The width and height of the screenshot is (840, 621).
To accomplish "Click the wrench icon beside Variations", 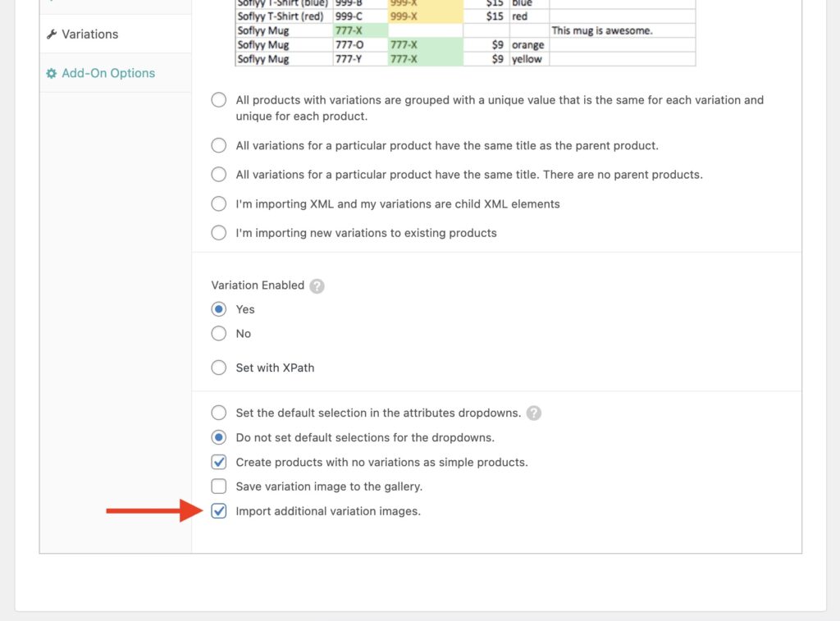I will pyautogui.click(x=52, y=34).
